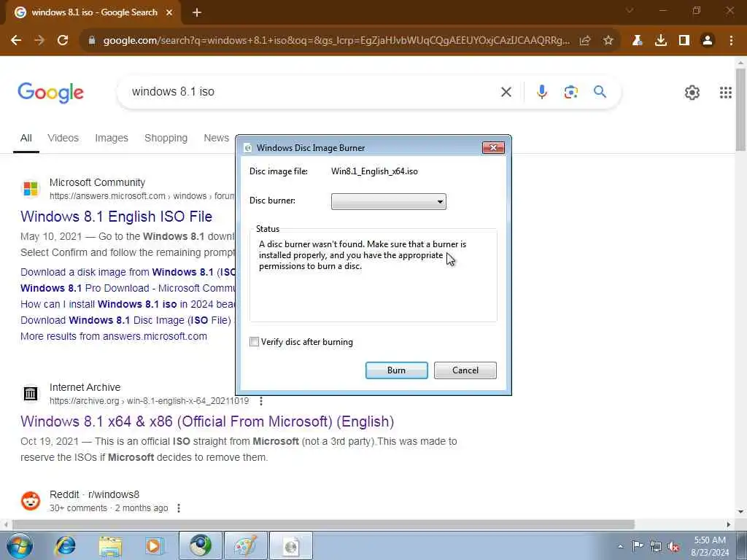Click the Google search input field
Viewport: 747px width, 560px height.
tap(309, 91)
